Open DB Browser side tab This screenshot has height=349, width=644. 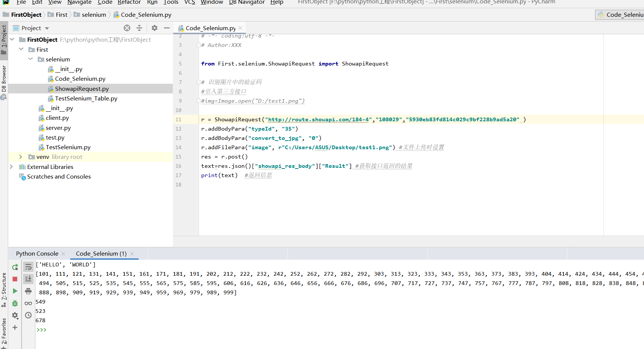4,82
